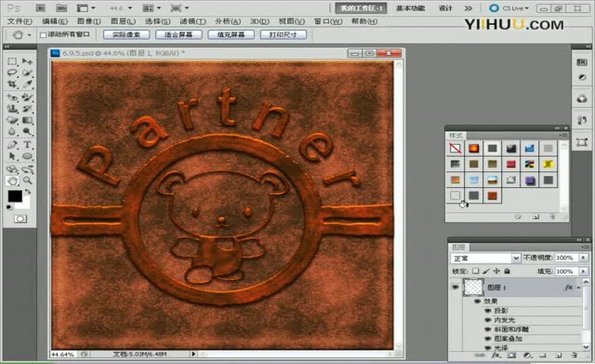Toggle lock all for layer
This screenshot has height=364, width=595.
[x=507, y=271]
